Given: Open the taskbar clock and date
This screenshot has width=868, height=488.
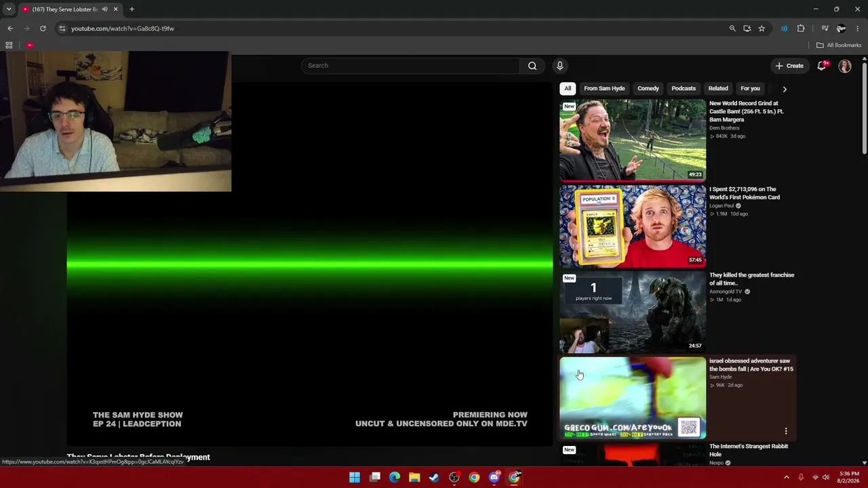Looking at the screenshot, I should point(849,477).
